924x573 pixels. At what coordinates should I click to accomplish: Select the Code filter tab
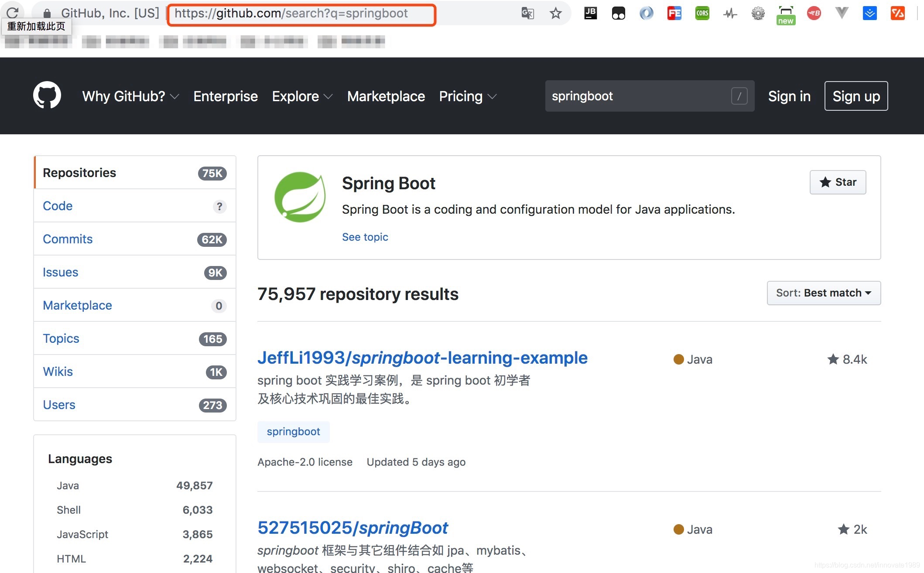coord(57,206)
